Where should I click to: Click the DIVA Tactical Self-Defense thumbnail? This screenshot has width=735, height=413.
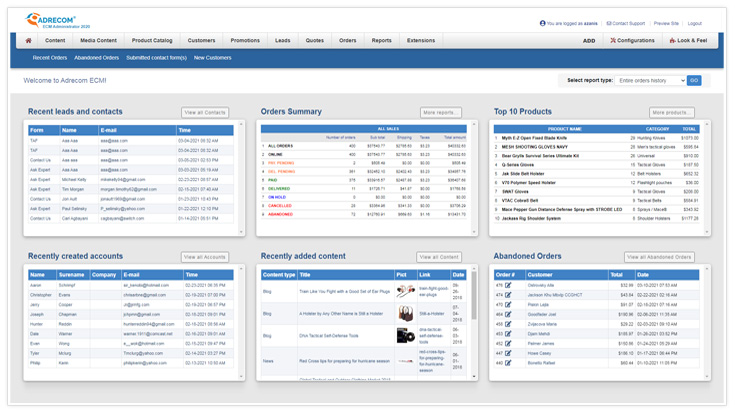pyautogui.click(x=405, y=336)
